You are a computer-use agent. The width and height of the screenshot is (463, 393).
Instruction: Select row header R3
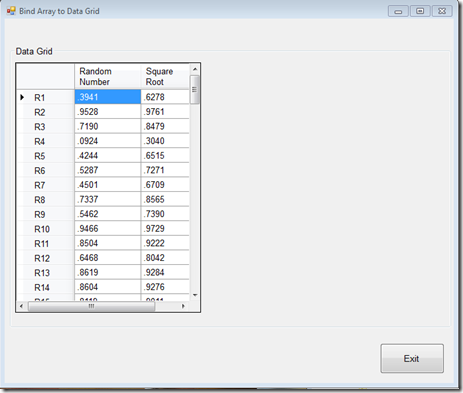45,126
